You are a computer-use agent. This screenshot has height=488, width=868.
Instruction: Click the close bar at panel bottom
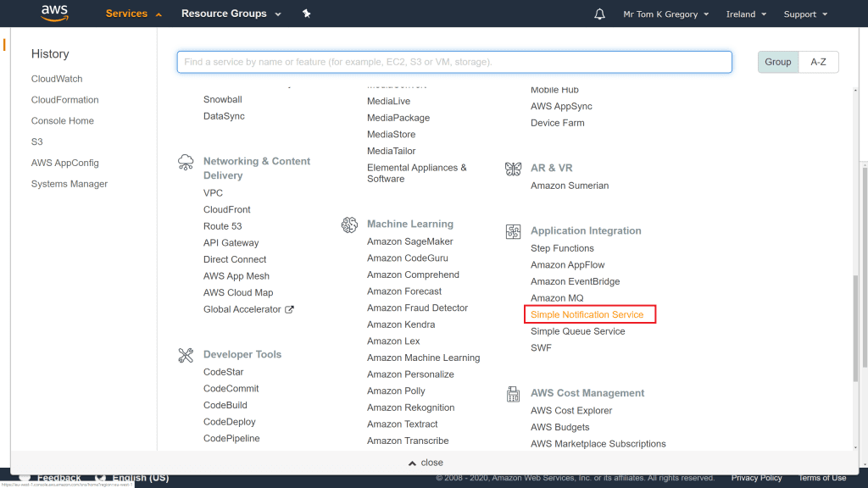[x=426, y=463]
